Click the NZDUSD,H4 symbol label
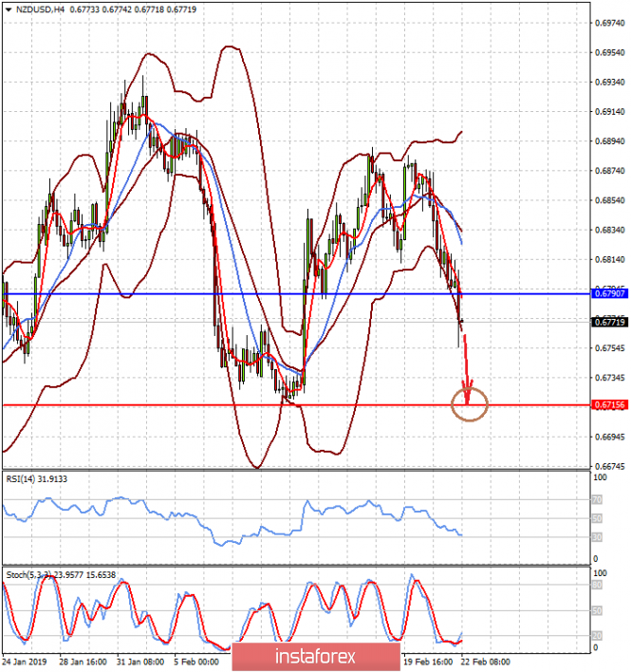Image resolution: width=631 pixels, height=672 pixels. [x=40, y=9]
